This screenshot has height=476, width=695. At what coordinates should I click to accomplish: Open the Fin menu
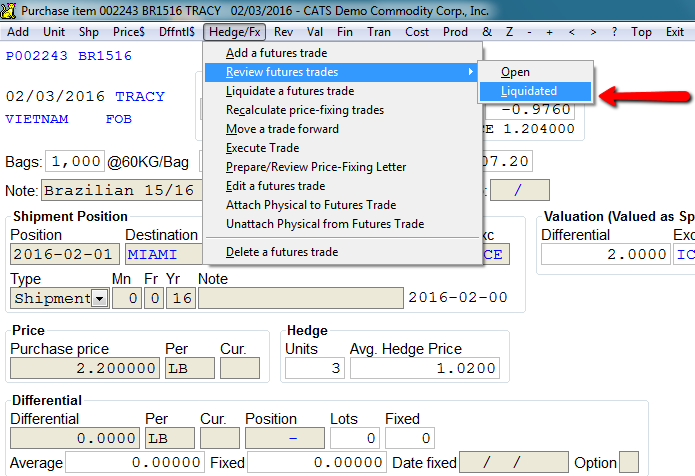click(x=345, y=32)
